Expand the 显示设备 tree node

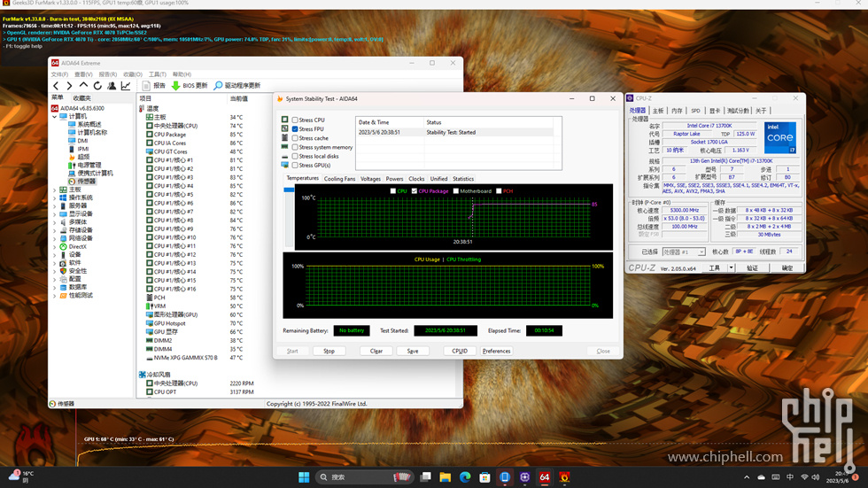click(54, 214)
